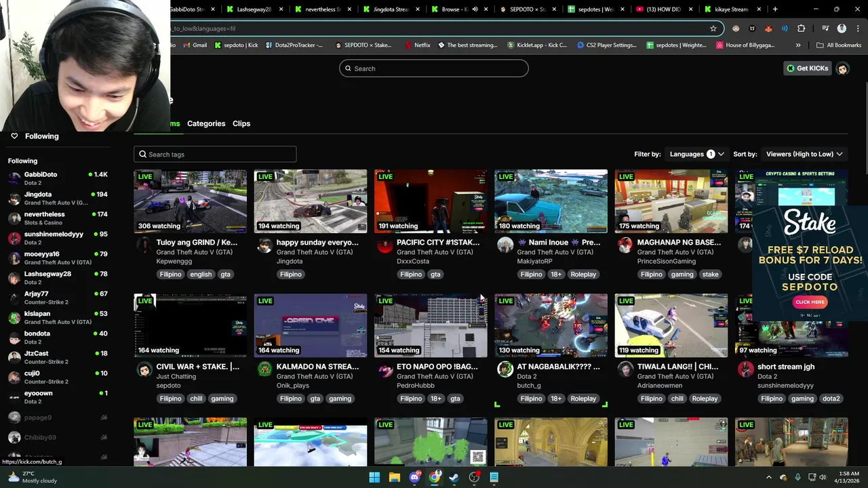Open the Languages filter dropdown

[x=697, y=154]
